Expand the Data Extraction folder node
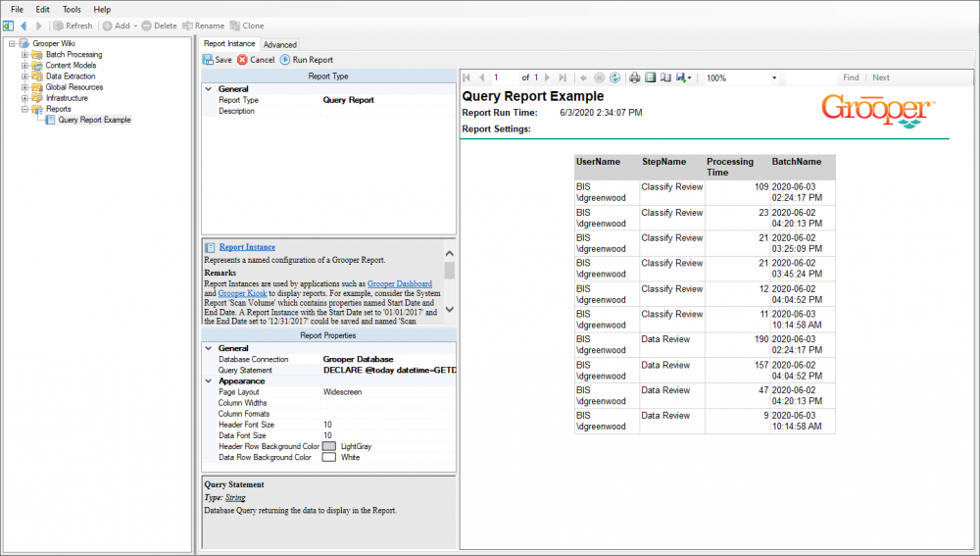The width and height of the screenshot is (980, 556). (x=25, y=76)
